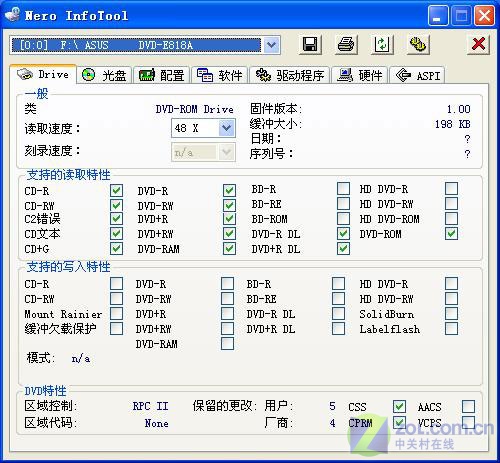Expand the 48 X read speed dropdown

tap(226, 128)
